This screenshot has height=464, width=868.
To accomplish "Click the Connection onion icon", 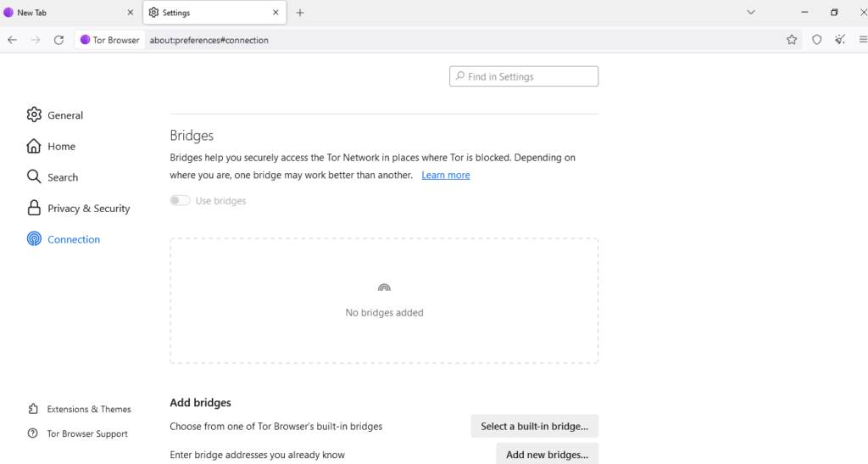I will (34, 238).
